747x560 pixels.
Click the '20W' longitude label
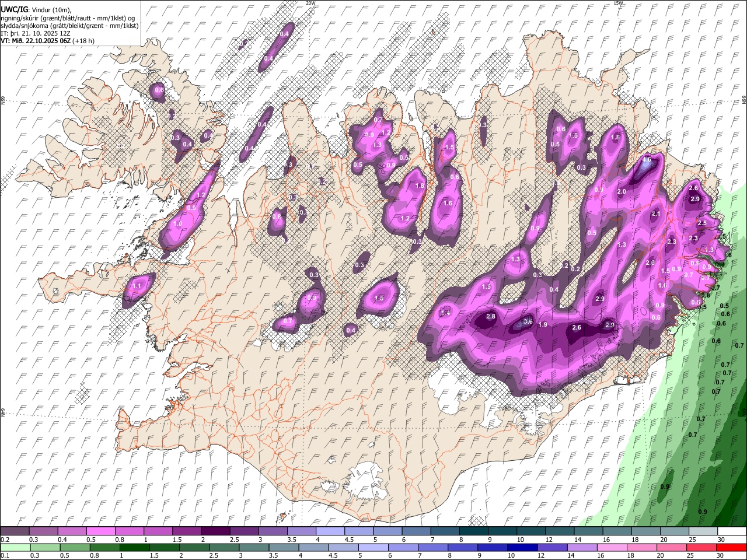pos(310,3)
